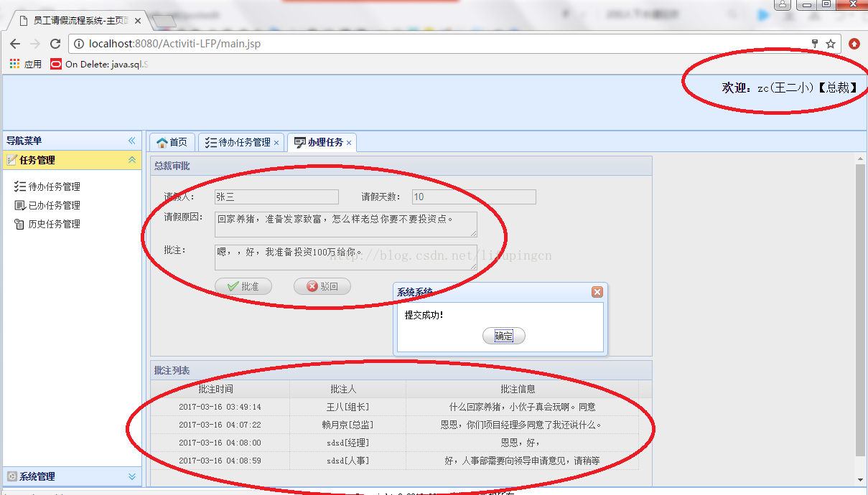Click the 请假原因 text area

point(346,225)
